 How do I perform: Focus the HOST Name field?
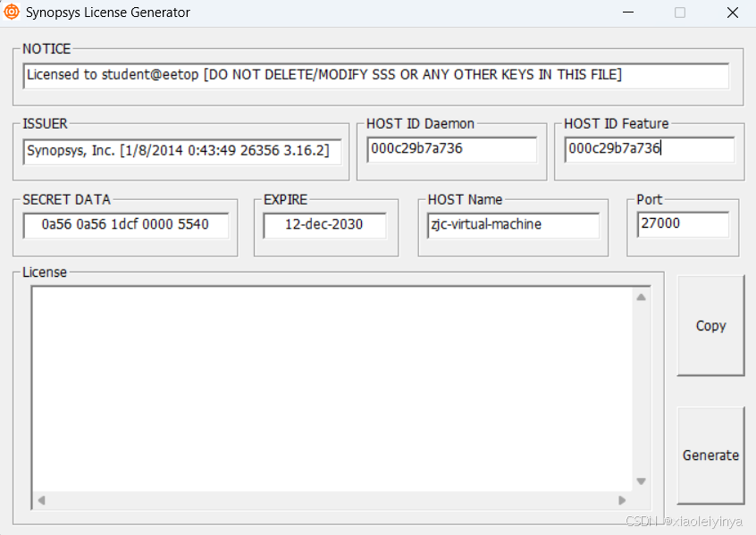point(513,225)
